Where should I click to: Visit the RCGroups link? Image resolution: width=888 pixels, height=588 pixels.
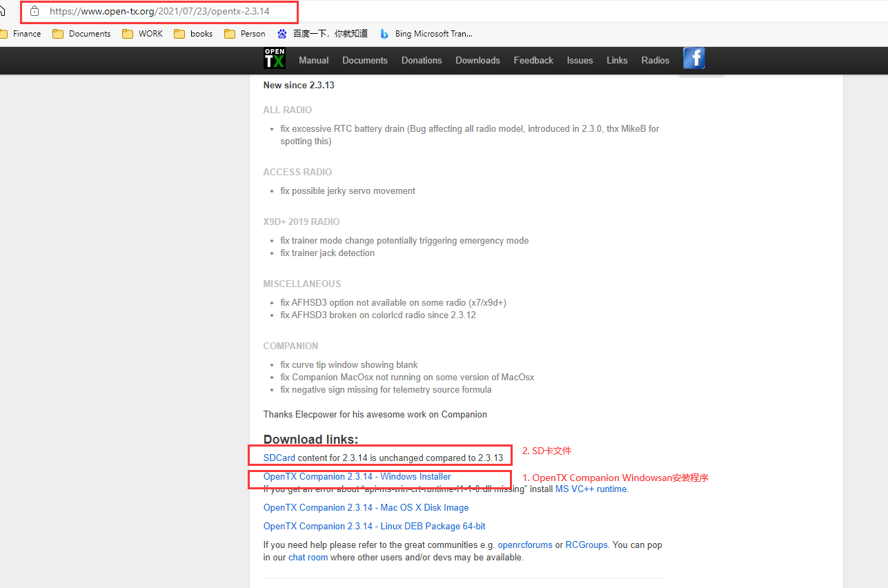pos(586,545)
